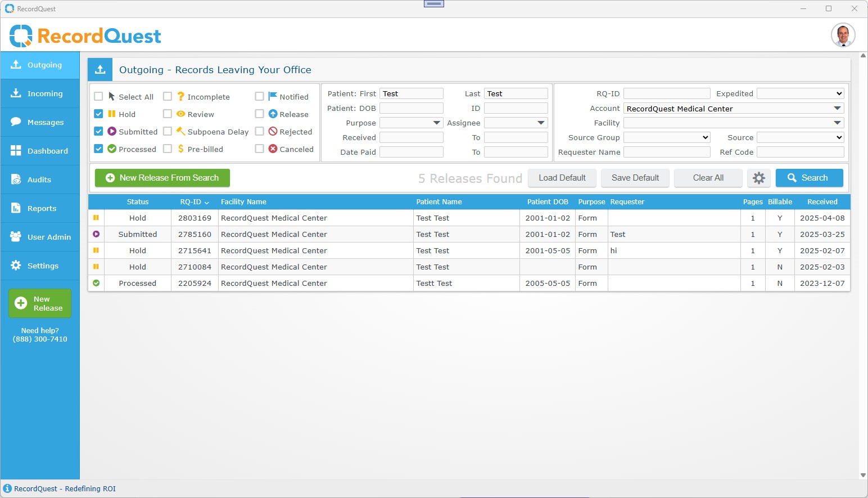The image size is (868, 498).
Task: Click the Select All cursor icon
Action: (112, 96)
